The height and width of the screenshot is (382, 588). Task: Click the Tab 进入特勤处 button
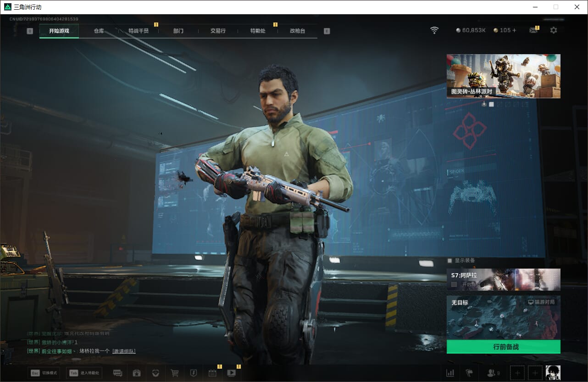(84, 373)
